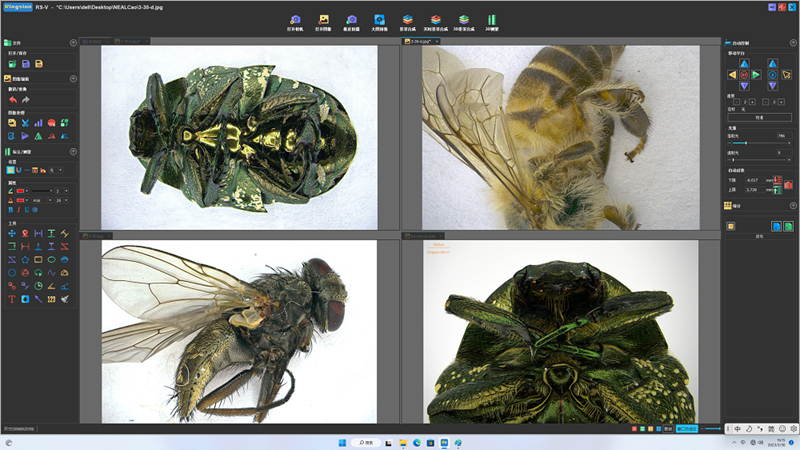The height and width of the screenshot is (450, 800).
Task: Select the lower-left fly image tab
Action: tap(97, 236)
